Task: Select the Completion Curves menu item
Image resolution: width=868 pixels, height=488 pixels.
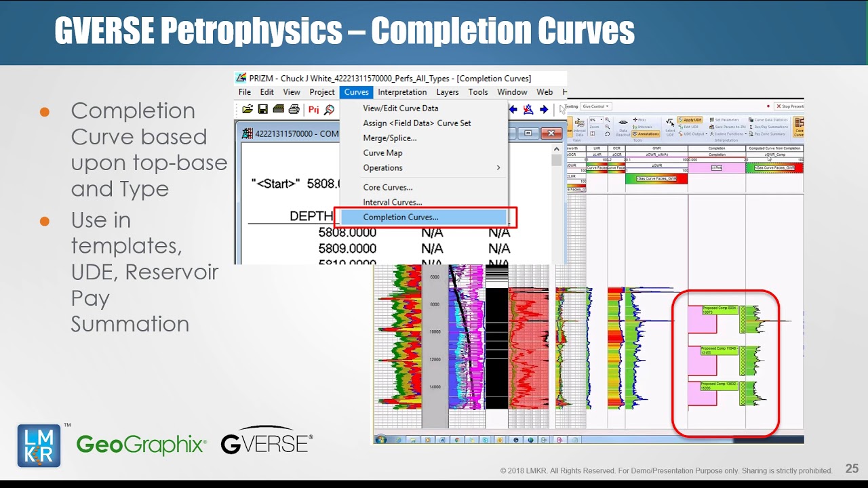Action: tap(424, 218)
